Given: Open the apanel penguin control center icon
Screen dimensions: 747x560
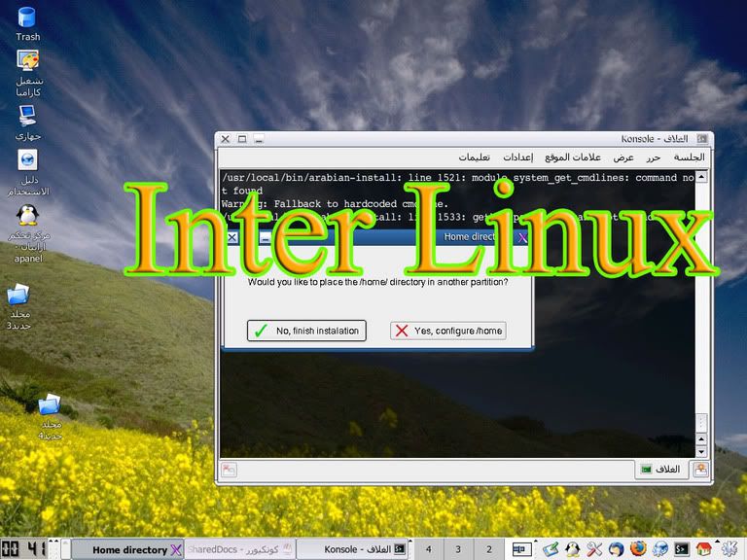Looking at the screenshot, I should (x=27, y=215).
